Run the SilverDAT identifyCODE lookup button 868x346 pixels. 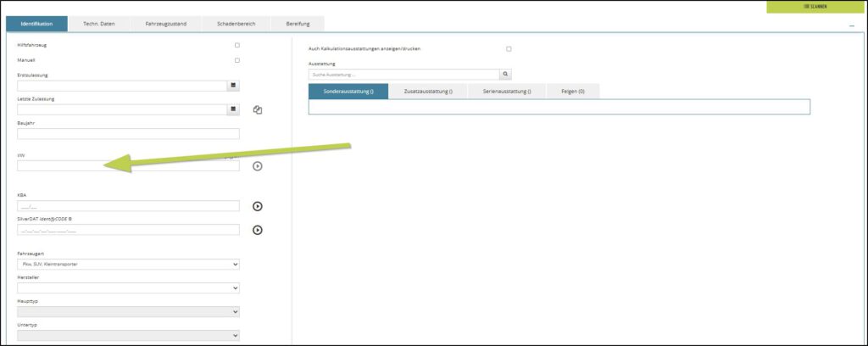(258, 230)
